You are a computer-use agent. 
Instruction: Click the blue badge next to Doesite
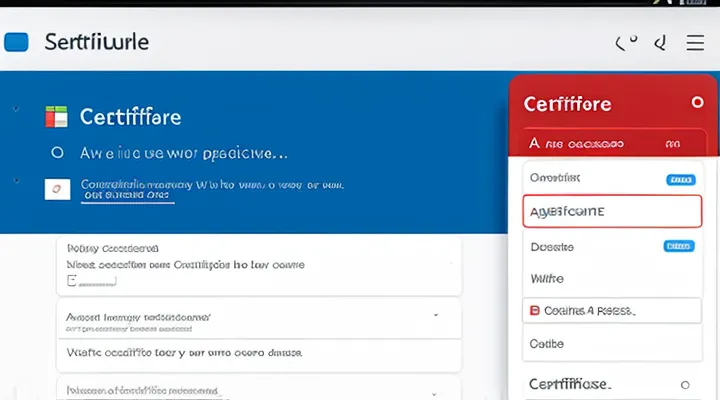[x=680, y=246]
